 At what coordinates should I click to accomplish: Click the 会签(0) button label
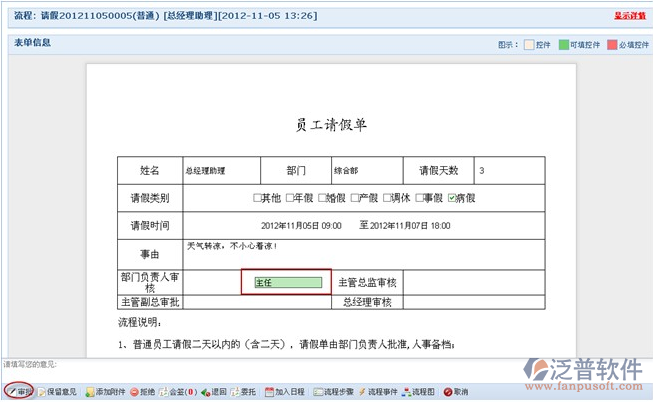click(183, 392)
